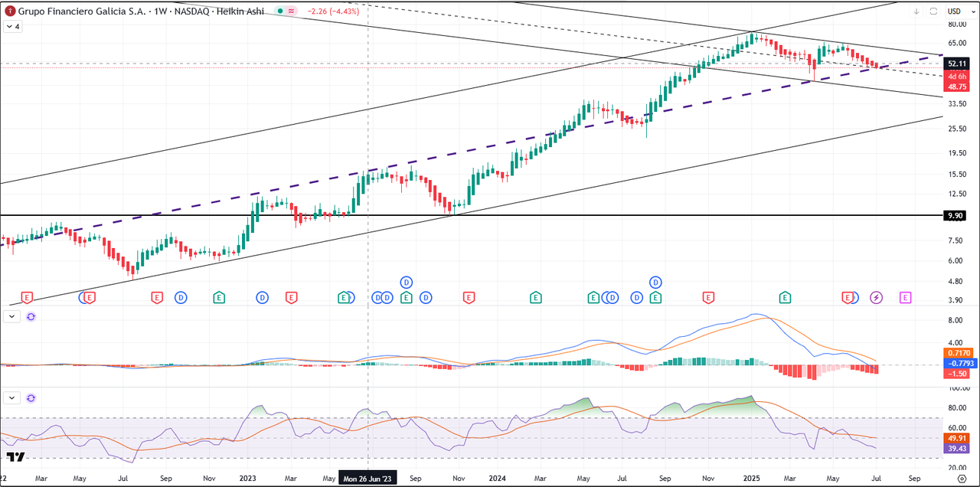The width and height of the screenshot is (980, 487).
Task: Click the 52.11 price label on the scale
Action: [x=958, y=64]
